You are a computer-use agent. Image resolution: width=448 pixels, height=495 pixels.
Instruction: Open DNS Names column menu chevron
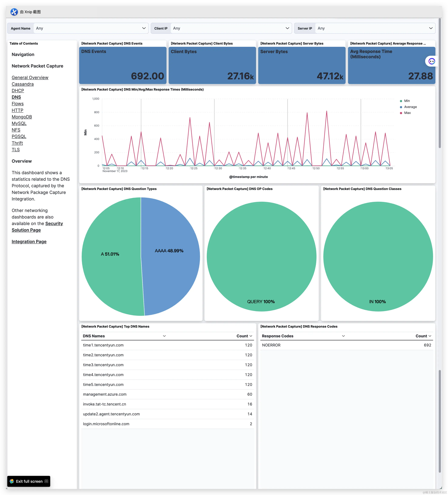164,336
